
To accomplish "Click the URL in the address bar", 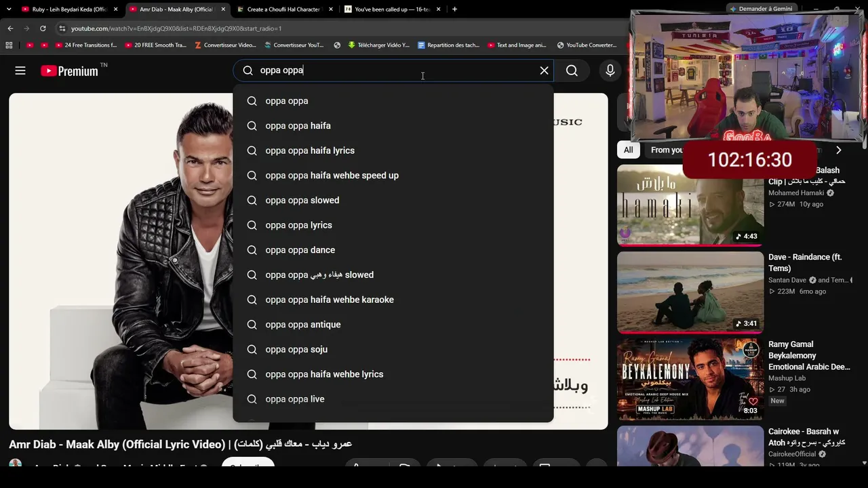I will (x=176, y=28).
